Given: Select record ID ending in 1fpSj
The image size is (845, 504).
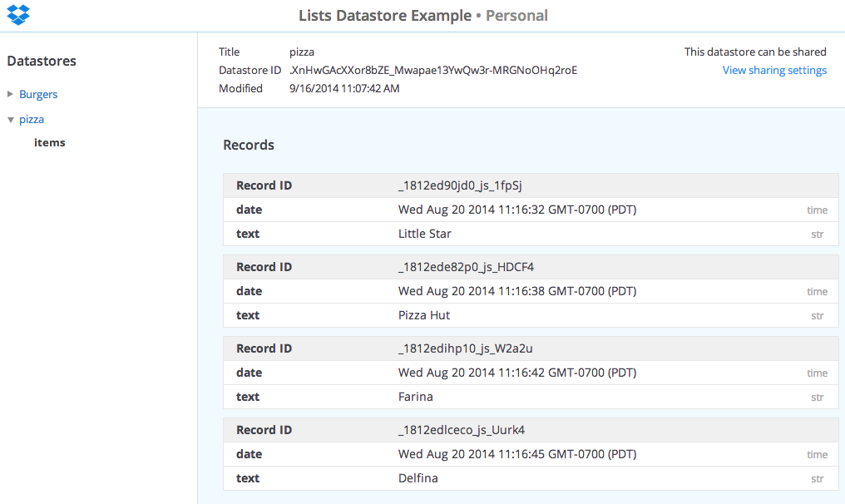Looking at the screenshot, I should (x=459, y=185).
